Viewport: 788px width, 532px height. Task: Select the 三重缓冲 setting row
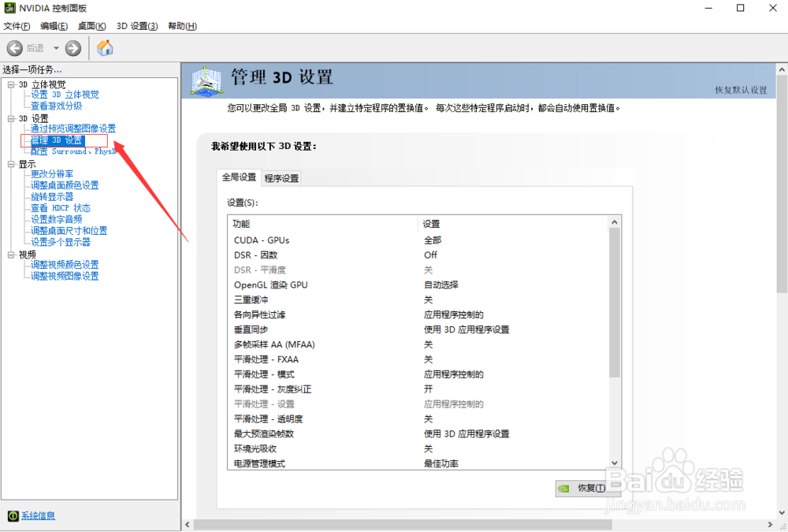click(418, 299)
